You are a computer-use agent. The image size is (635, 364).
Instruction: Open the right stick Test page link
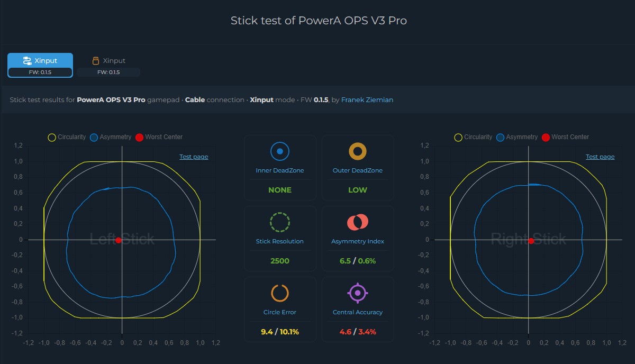click(x=600, y=157)
